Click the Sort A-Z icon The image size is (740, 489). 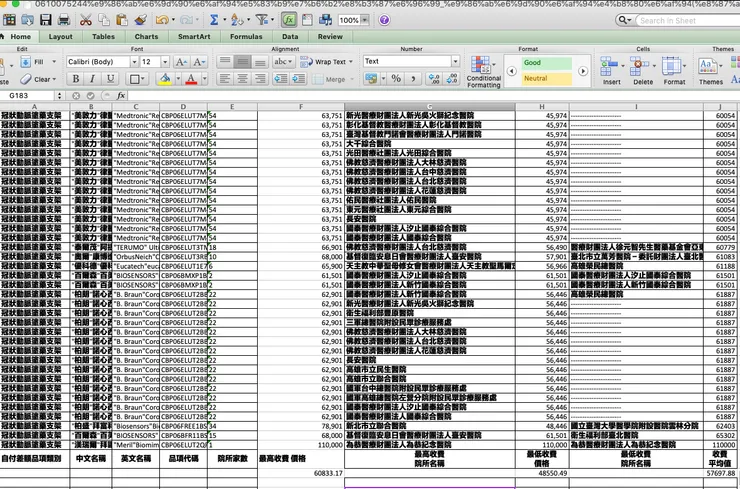point(237,20)
